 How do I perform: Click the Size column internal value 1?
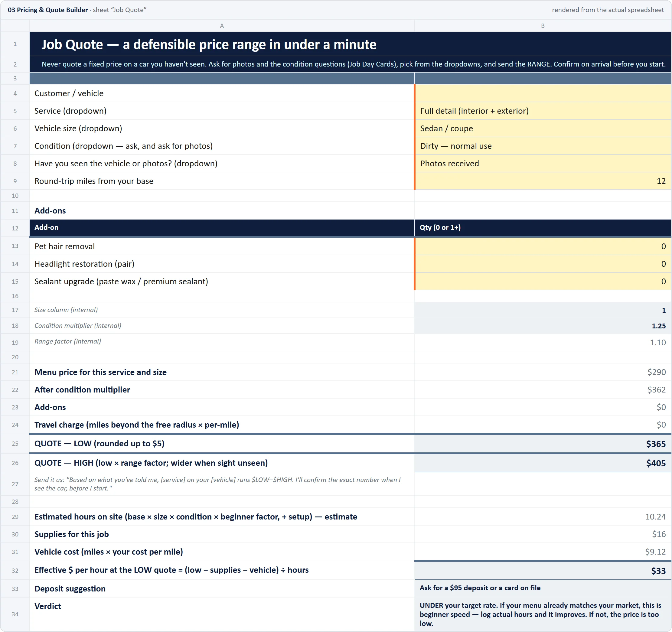pyautogui.click(x=664, y=310)
